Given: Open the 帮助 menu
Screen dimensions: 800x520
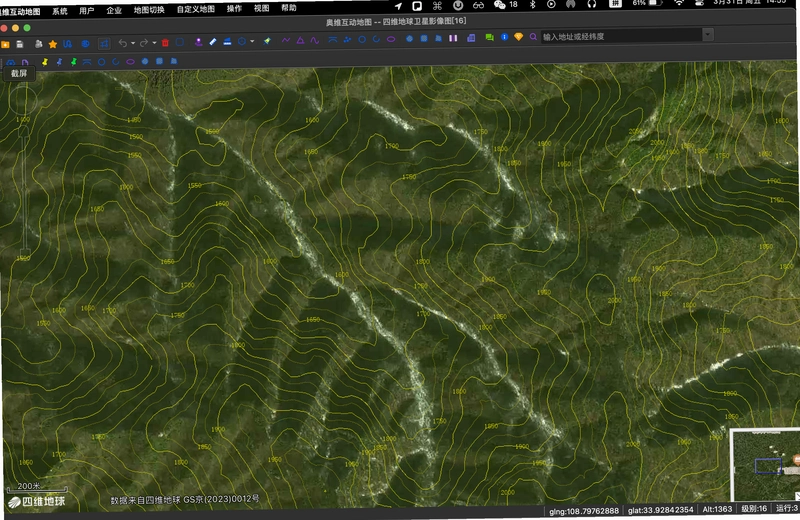Looking at the screenshot, I should tap(289, 7).
